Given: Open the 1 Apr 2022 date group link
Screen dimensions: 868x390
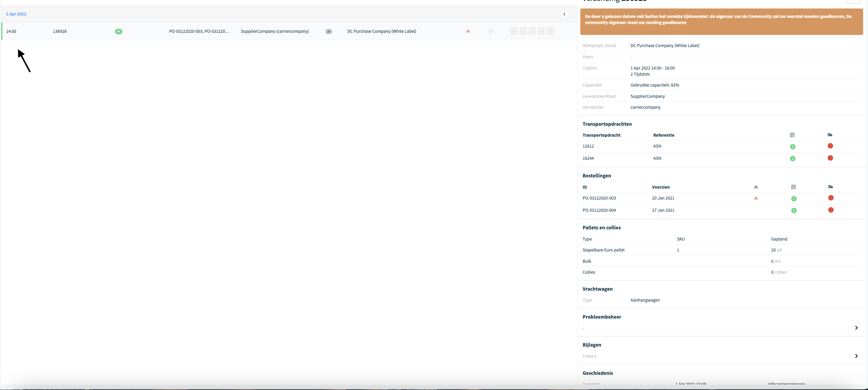Looking at the screenshot, I should [x=16, y=14].
